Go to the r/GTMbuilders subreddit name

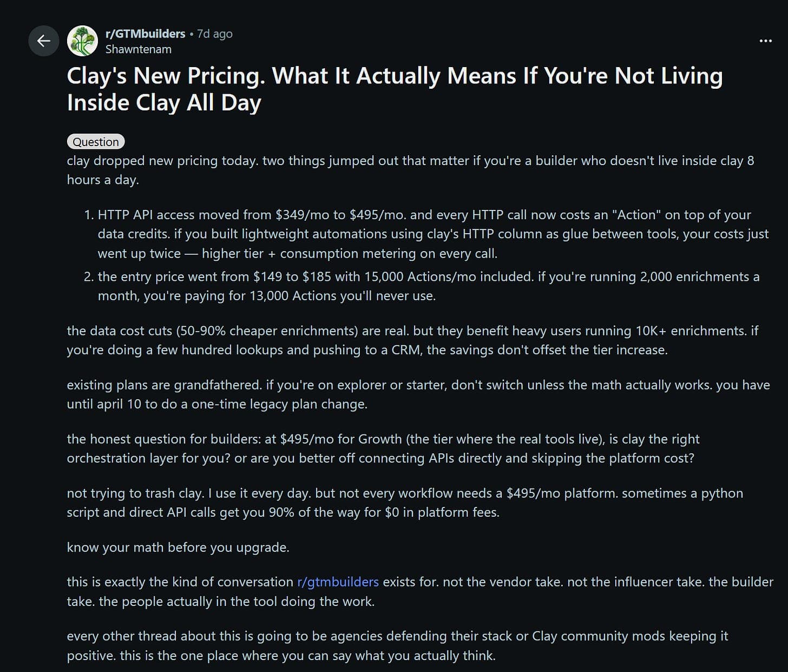145,34
